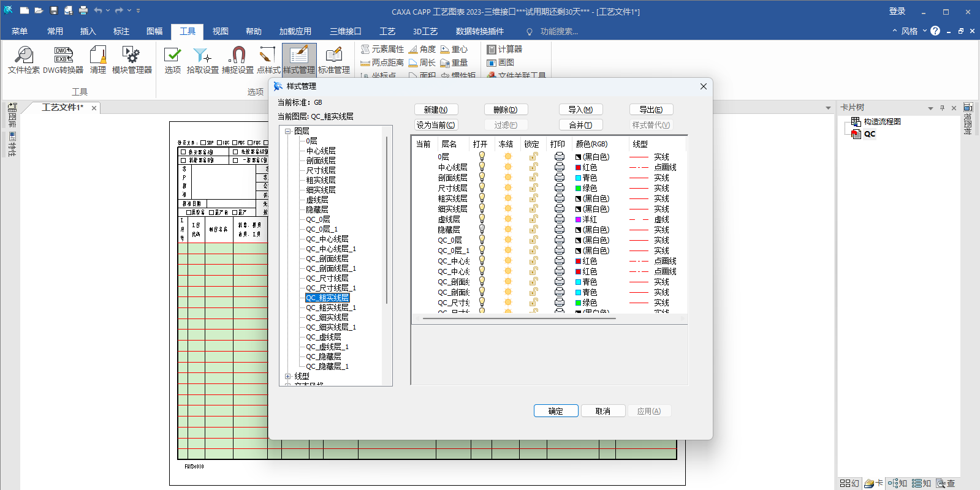This screenshot has height=490, width=980.
Task: Open 捕捉设置 snap settings magnet icon
Action: coord(237,60)
